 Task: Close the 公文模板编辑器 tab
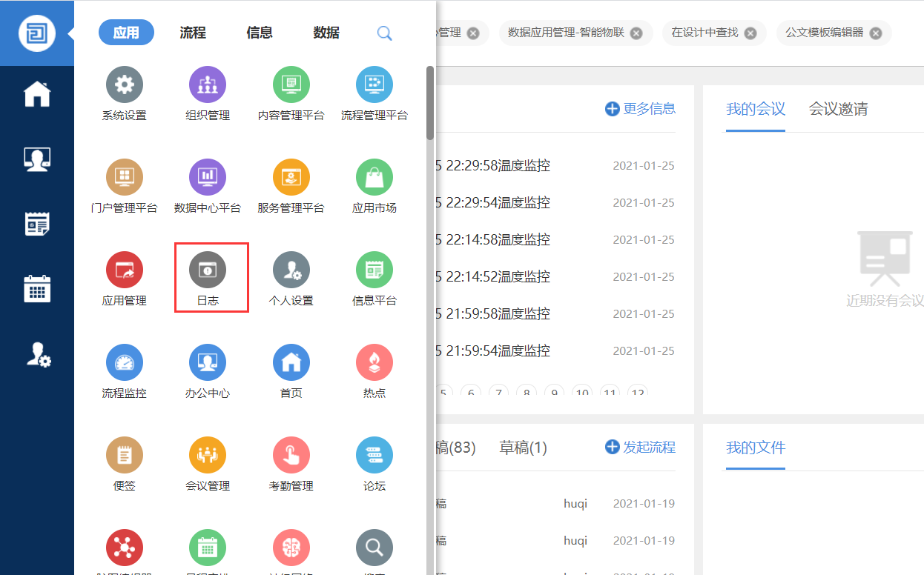pyautogui.click(x=876, y=33)
